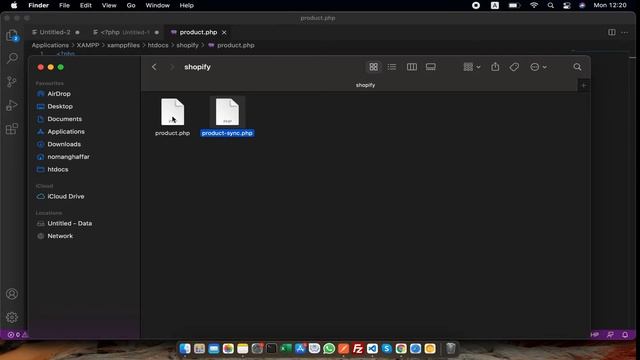The width and height of the screenshot is (640, 360).
Task: Open the Finder Action ellipsis menu
Action: 538,67
